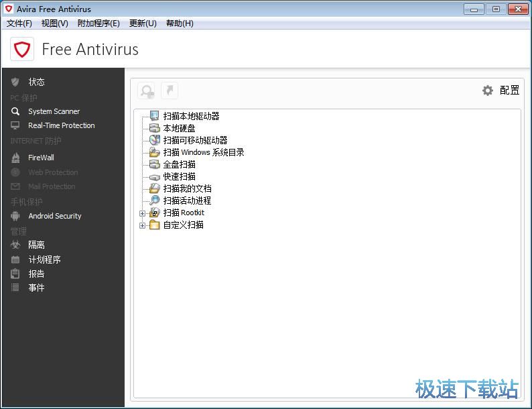The height and width of the screenshot is (409, 532).
Task: Select 扫描 Windows 系统目录 profile
Action: pyautogui.click(x=204, y=152)
